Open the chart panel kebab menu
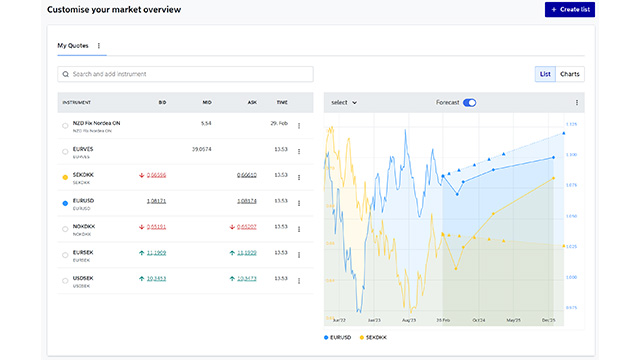Screen dimensions: 640x360 [577, 102]
